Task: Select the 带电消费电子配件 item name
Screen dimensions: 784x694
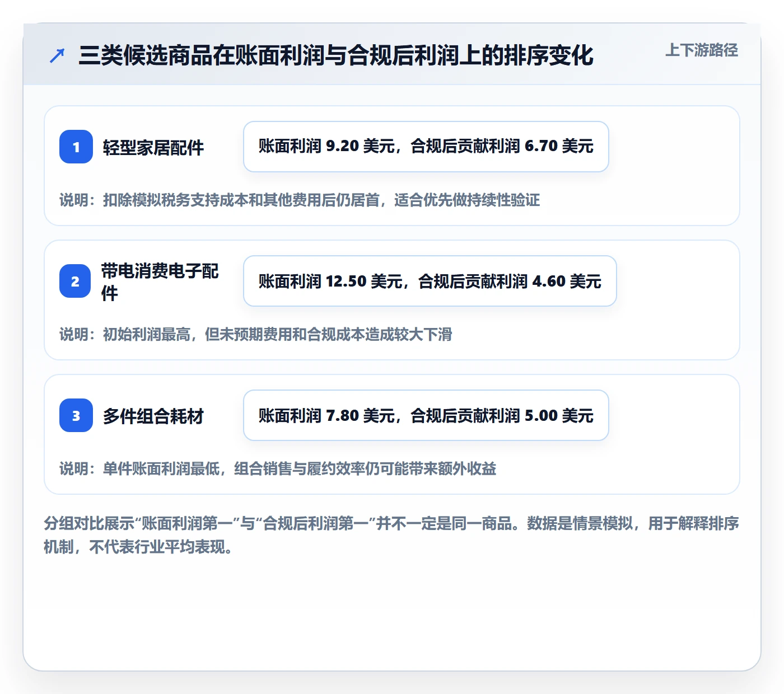Action: click(160, 282)
